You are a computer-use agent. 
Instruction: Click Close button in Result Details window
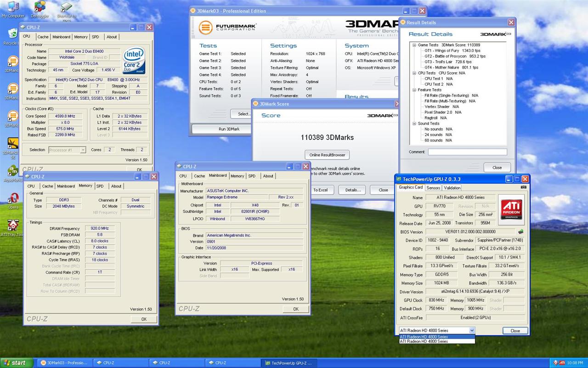tap(497, 167)
